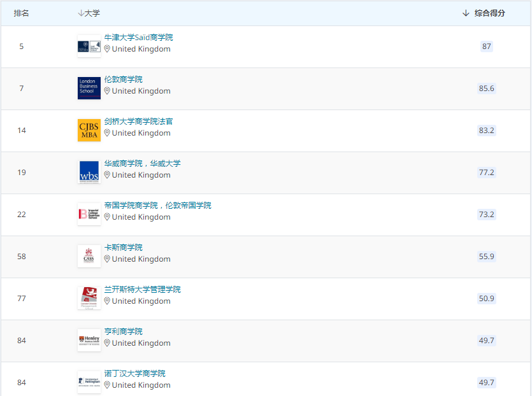Click United Kingdom under 牛津大学Saïd商学院
The image size is (532, 396).
141,49
